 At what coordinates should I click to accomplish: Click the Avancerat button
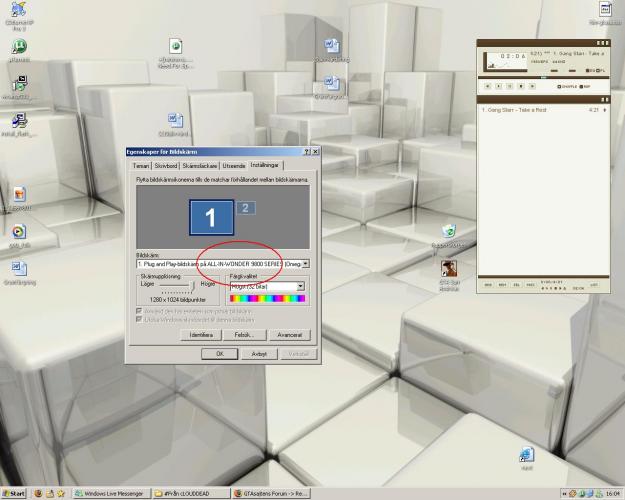[291, 335]
